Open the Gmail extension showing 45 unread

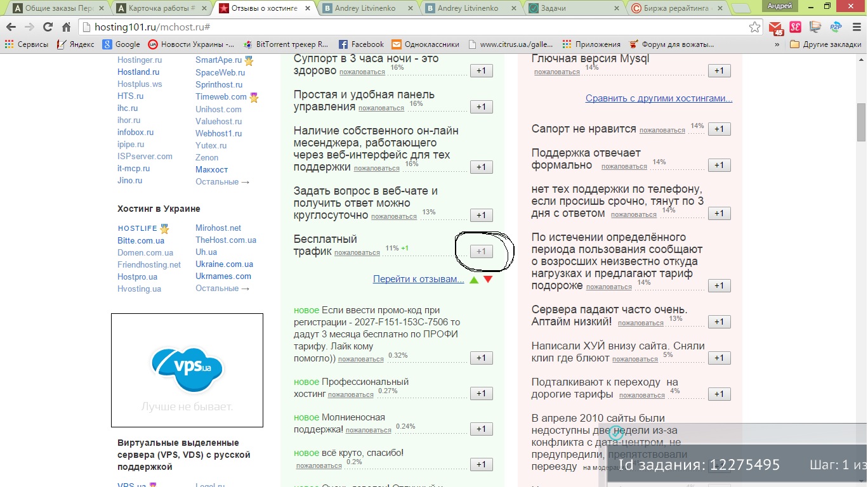pos(777,28)
